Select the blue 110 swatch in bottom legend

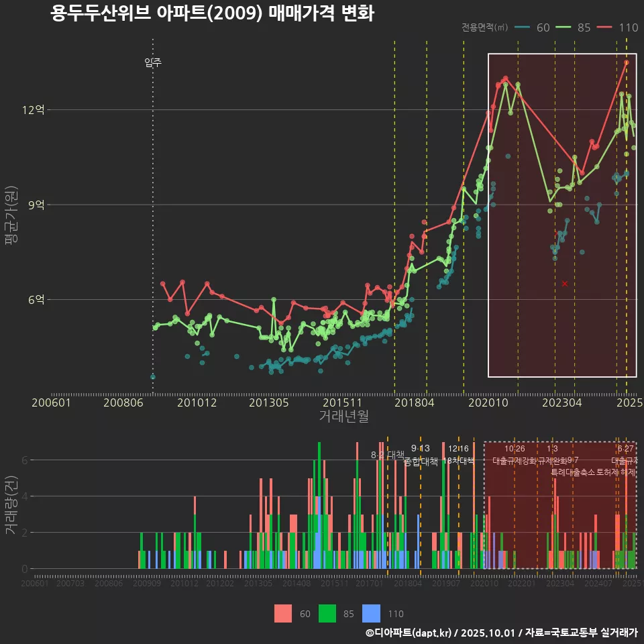[x=371, y=613]
